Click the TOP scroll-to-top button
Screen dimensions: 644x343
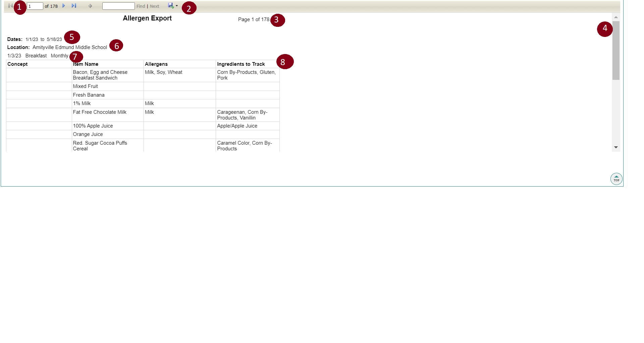click(x=616, y=179)
